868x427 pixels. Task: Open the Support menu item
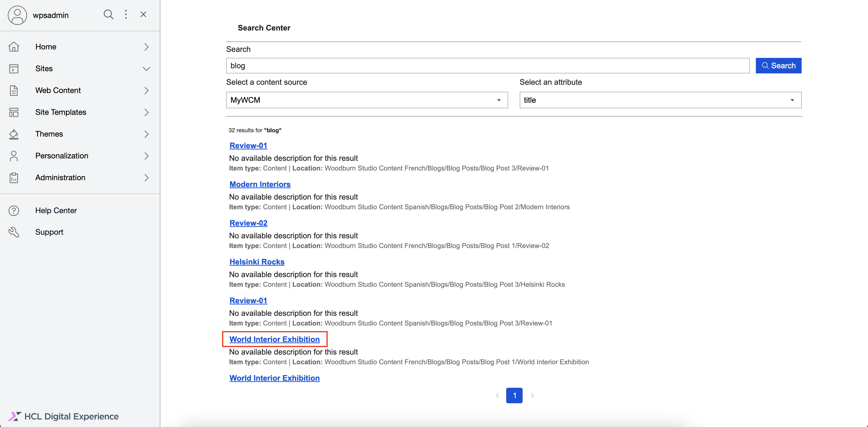[x=49, y=232]
